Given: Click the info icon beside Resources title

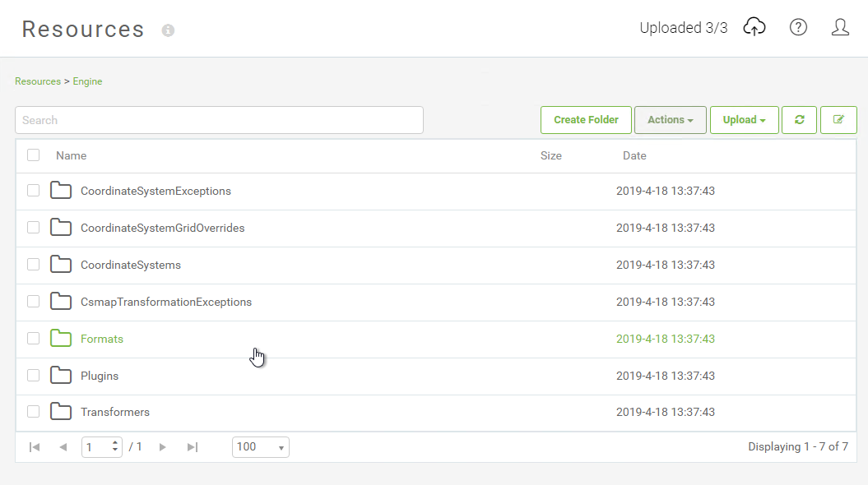Looking at the screenshot, I should 169,30.
